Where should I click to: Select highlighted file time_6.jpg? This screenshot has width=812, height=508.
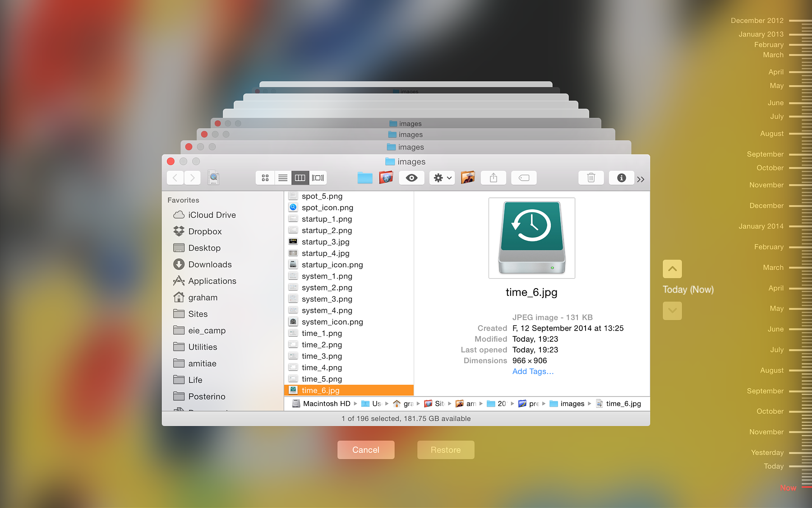coord(349,390)
